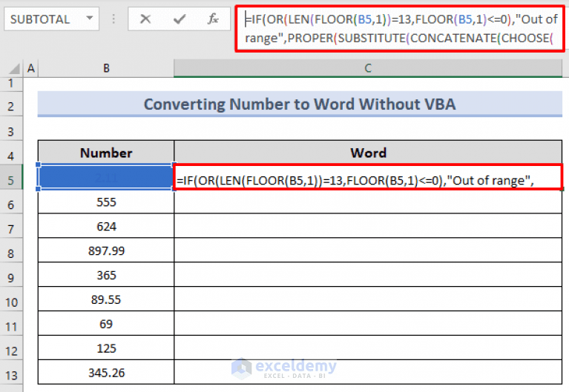Click the 'Word' header cell
The width and height of the screenshot is (569, 392).
pyautogui.click(x=368, y=153)
